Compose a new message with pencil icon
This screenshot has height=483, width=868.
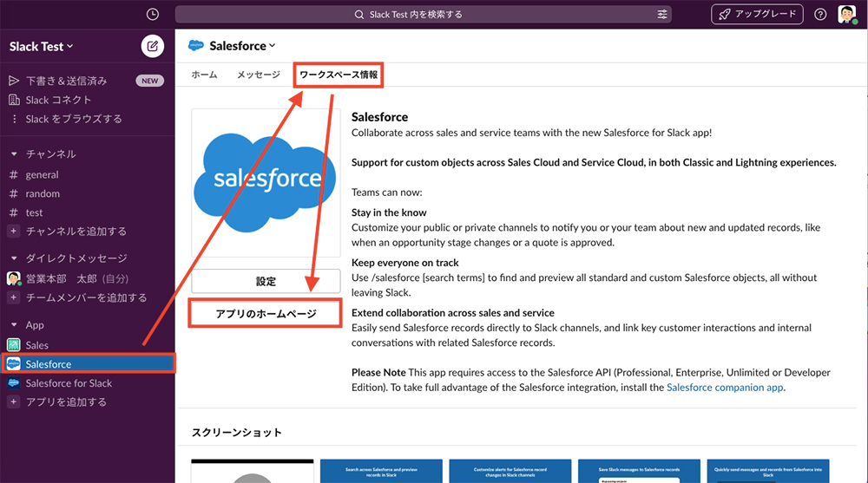(x=152, y=46)
